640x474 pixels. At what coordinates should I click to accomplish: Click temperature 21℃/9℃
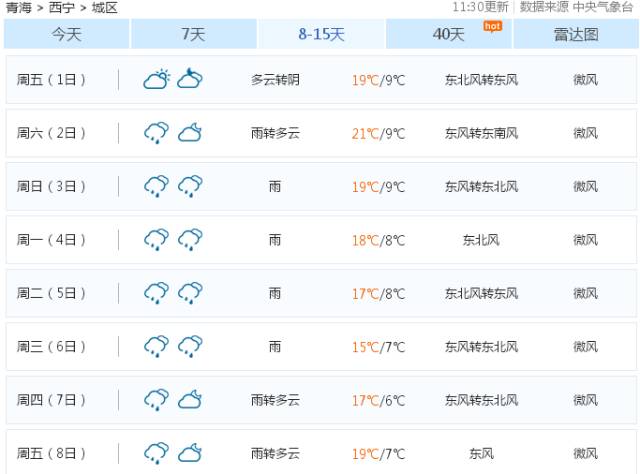coord(379,134)
